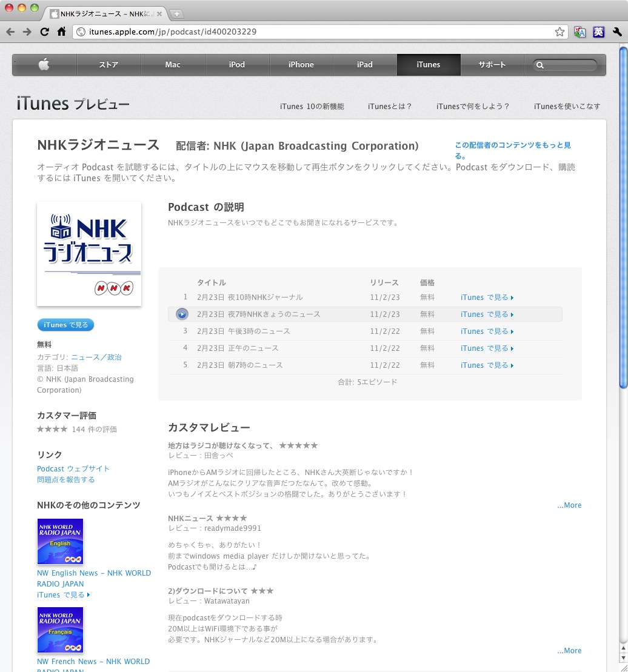Click the Apple logo in navigation bar

coord(44,65)
